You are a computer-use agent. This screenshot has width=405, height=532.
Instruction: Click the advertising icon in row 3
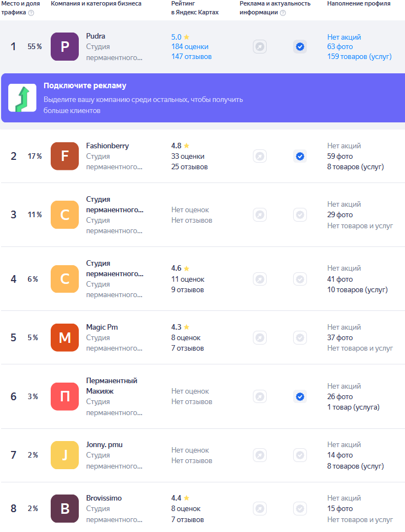[260, 215]
